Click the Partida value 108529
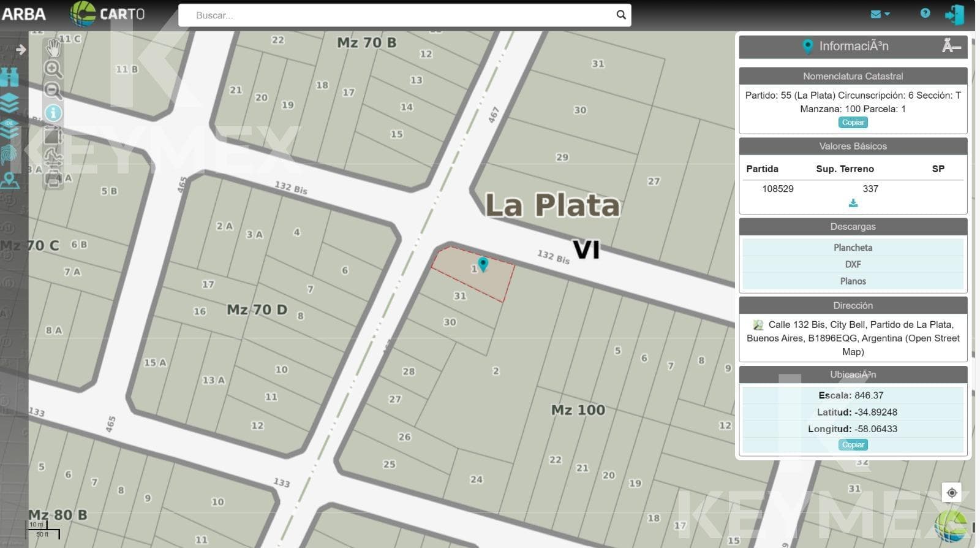Screen dimensions: 980x548 [778, 189]
